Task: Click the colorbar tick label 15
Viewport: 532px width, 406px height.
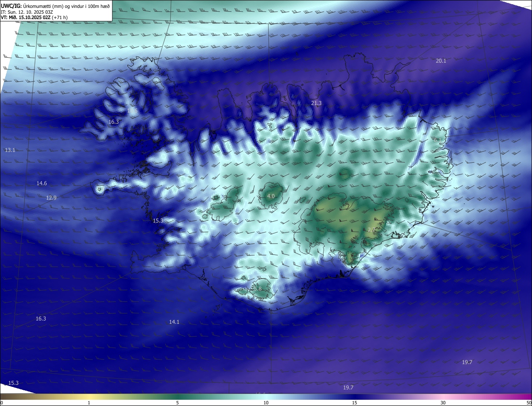Action: [355, 403]
